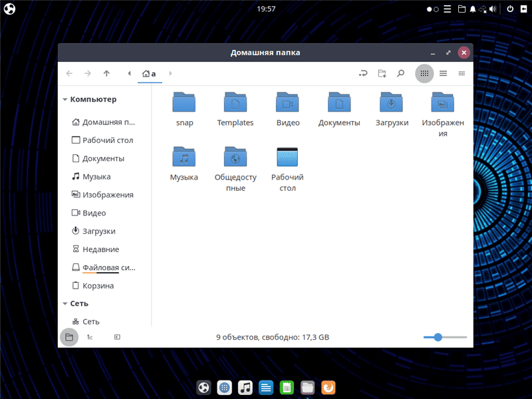Switch to icon grid view

(424, 73)
